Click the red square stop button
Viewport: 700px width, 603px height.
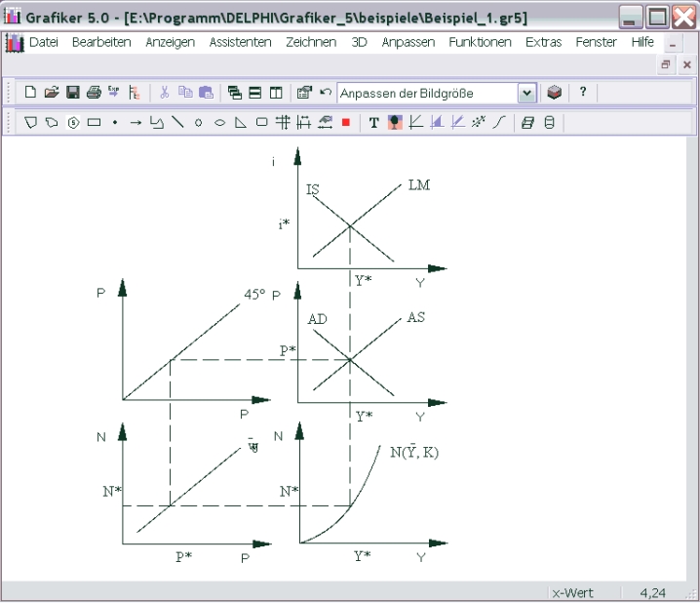click(x=345, y=123)
